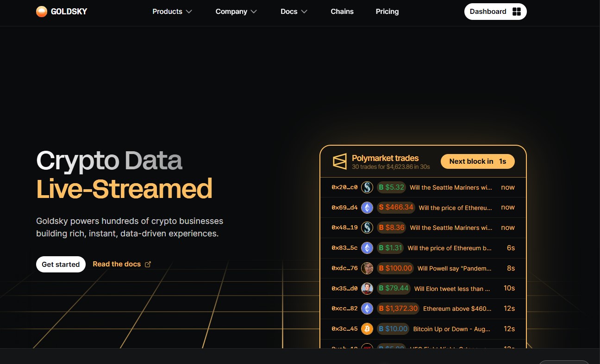This screenshot has height=364, width=600.
Task: Open 'Will Powell say Pandem...' trade
Action: 455,268
